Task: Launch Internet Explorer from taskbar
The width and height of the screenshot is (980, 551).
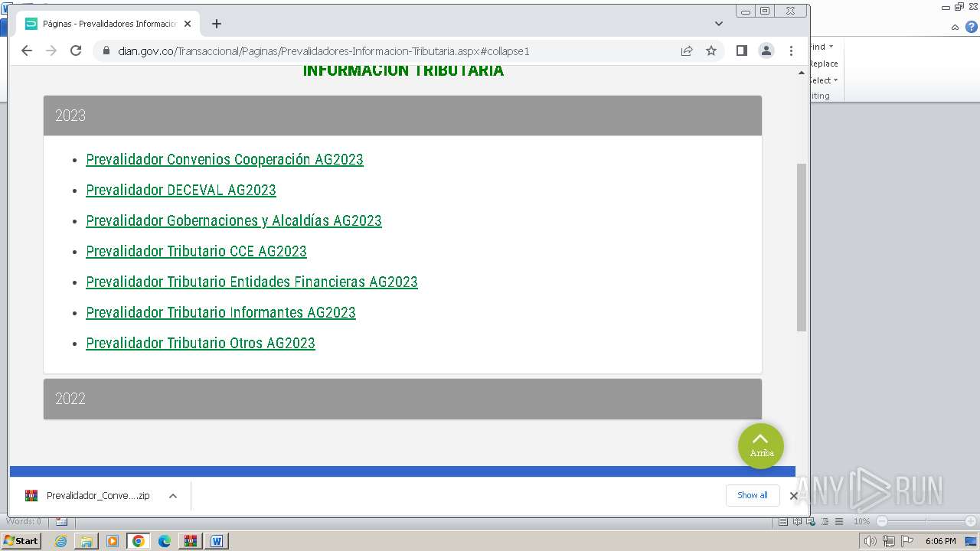Action: (60, 541)
